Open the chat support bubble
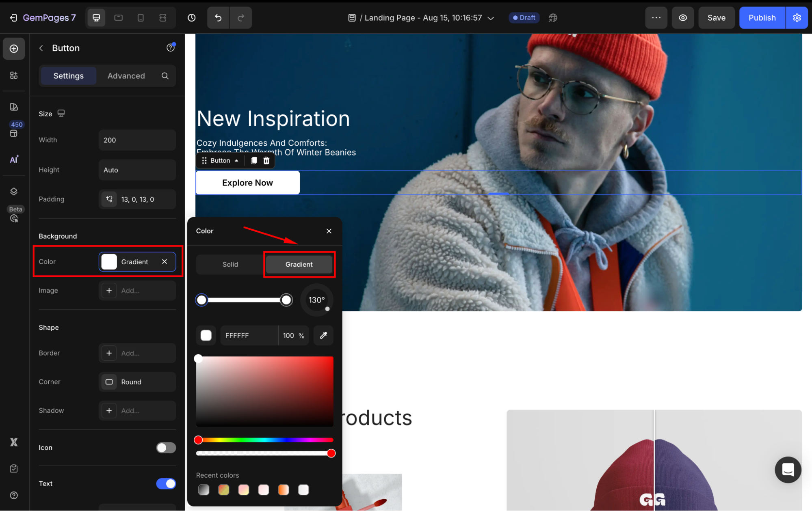Image resolution: width=812 pixels, height=511 pixels. [x=788, y=470]
